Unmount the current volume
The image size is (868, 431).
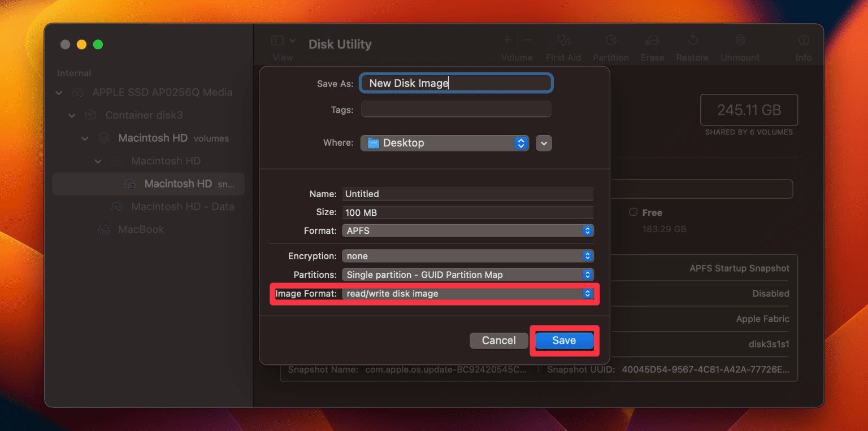(740, 45)
